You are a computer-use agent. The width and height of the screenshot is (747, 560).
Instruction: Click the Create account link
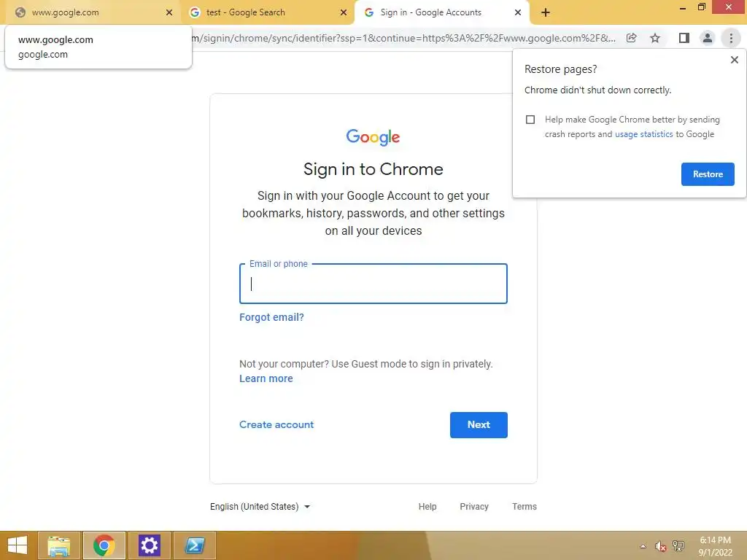tap(276, 425)
